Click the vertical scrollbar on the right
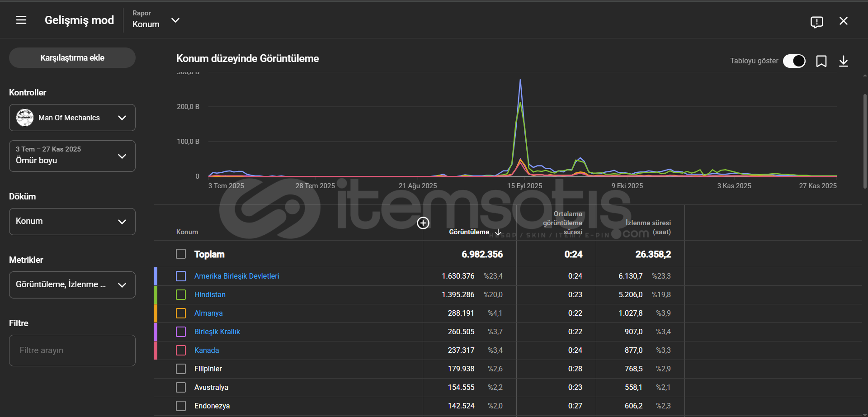 pyautogui.click(x=864, y=140)
